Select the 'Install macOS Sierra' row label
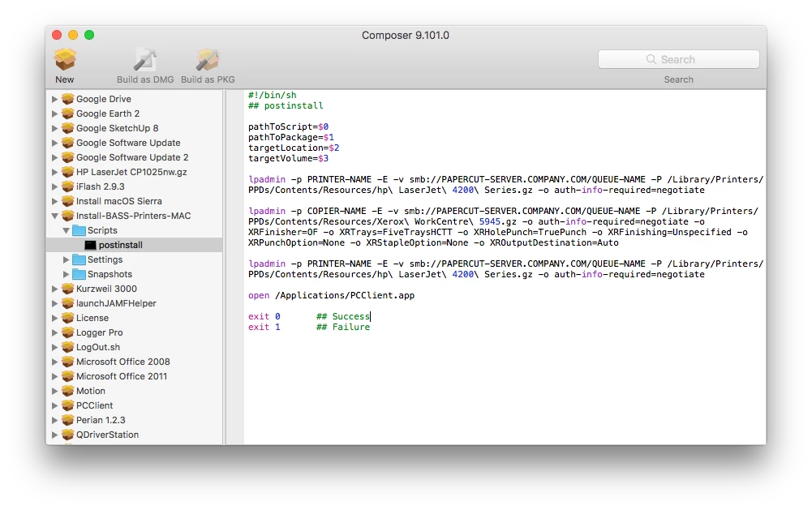Image resolution: width=812 pixels, height=510 pixels. pyautogui.click(x=119, y=201)
